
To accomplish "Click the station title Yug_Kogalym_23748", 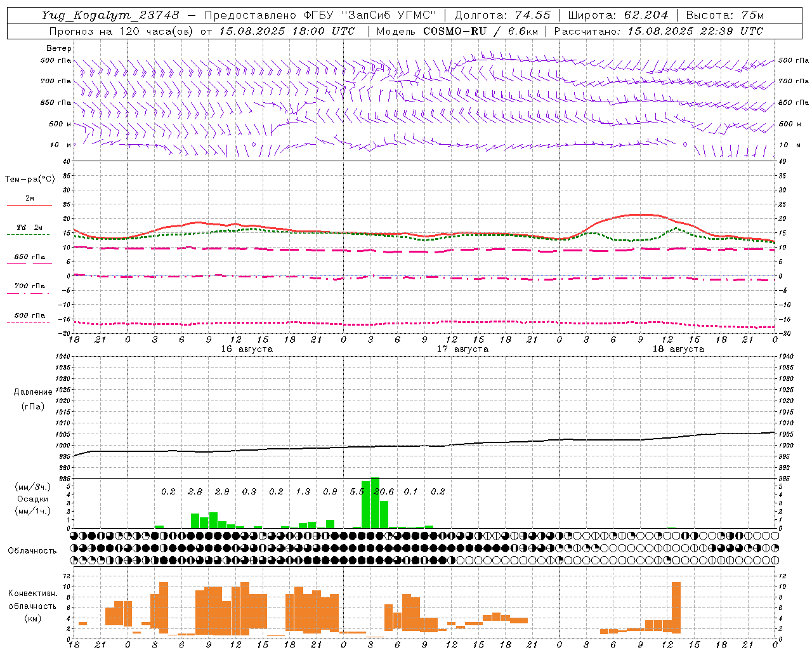I will pyautogui.click(x=110, y=15).
